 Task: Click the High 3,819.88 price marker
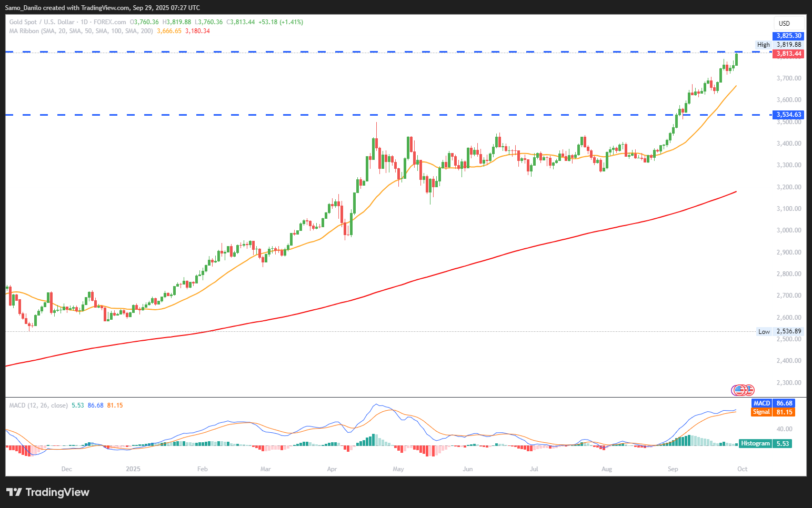(x=779, y=45)
